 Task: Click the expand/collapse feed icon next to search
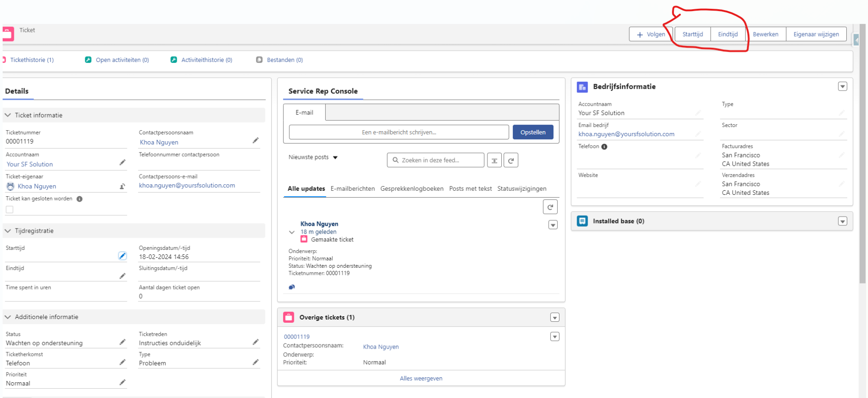[x=494, y=160]
